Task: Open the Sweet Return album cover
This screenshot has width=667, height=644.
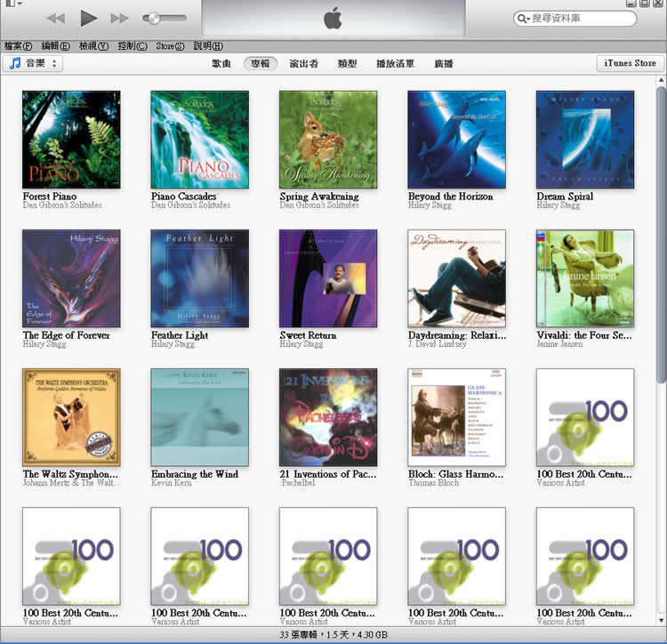Action: pyautogui.click(x=328, y=278)
